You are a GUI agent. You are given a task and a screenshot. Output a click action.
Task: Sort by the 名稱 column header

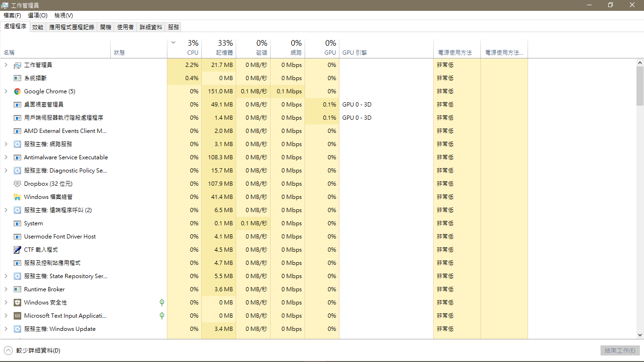(56, 48)
